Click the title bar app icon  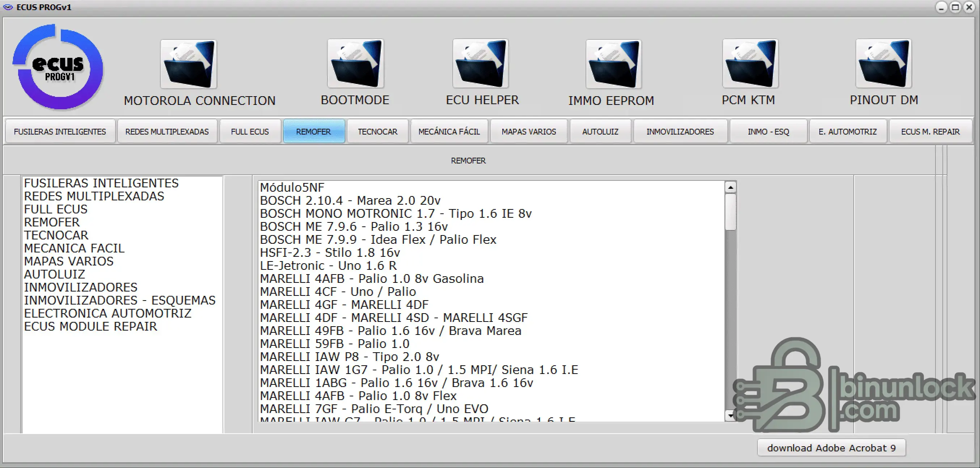click(8, 7)
